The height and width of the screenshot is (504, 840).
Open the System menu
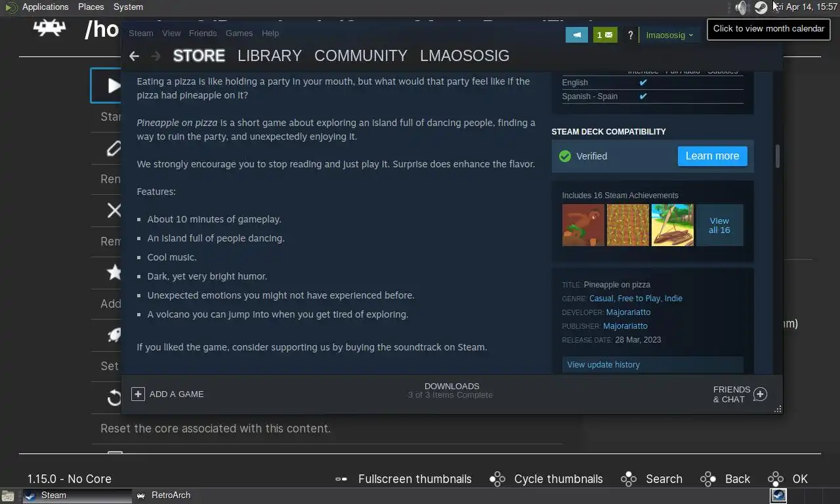[128, 7]
